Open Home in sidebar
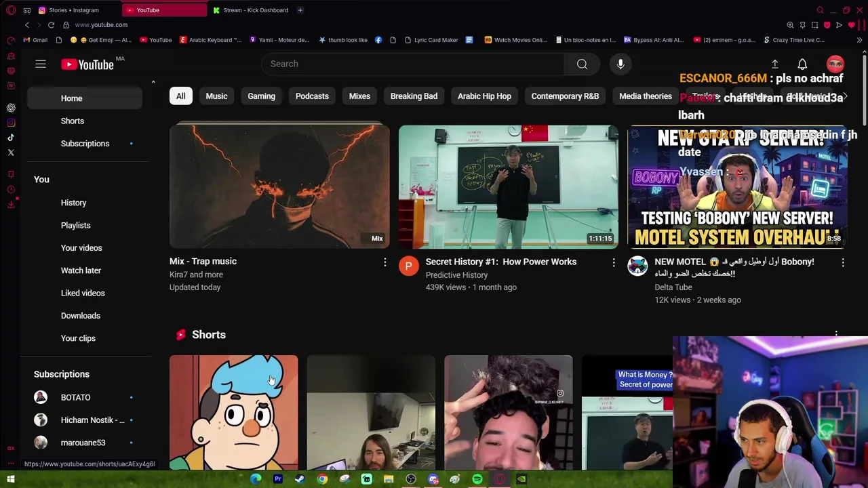The width and height of the screenshot is (868, 488). point(85,98)
